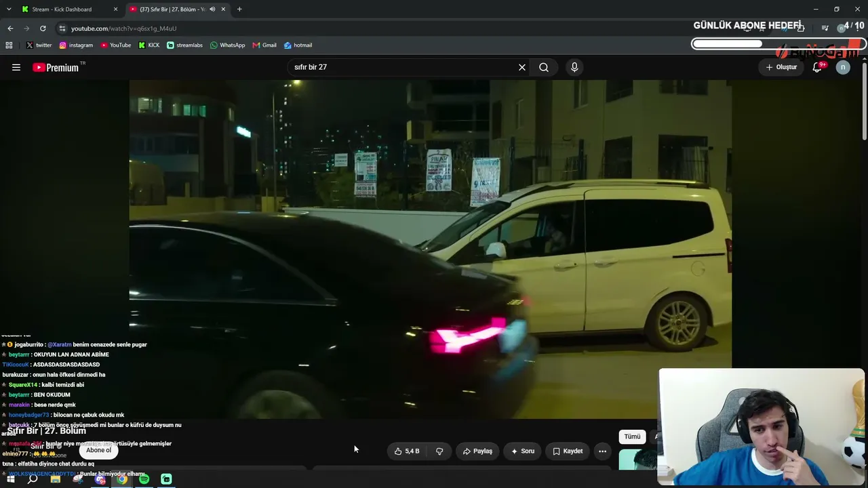The width and height of the screenshot is (868, 488).
Task: Save the video with Kaydet
Action: tap(568, 451)
